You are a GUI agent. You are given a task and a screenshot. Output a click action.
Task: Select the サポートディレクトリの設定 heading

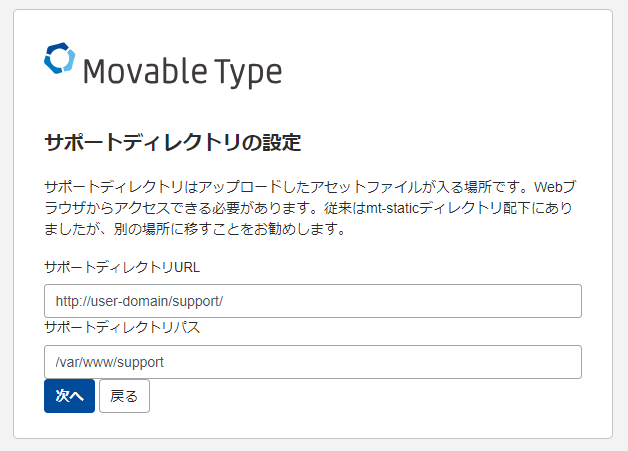click(x=173, y=142)
